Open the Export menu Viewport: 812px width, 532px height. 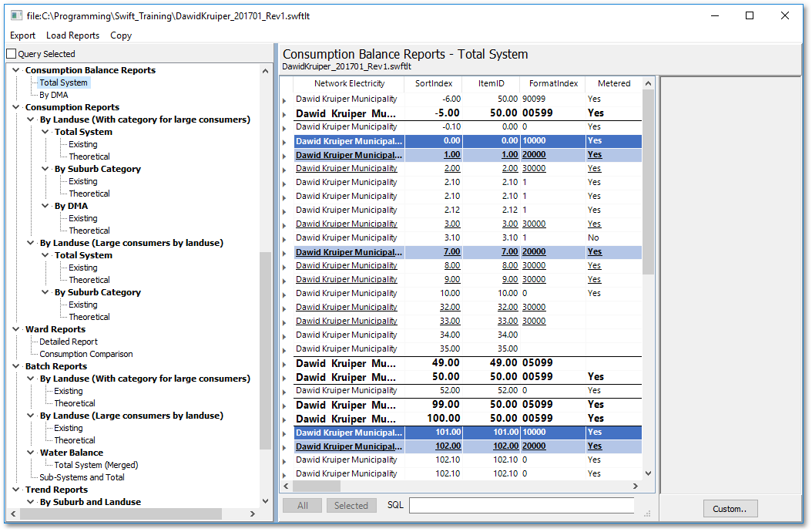[23, 35]
